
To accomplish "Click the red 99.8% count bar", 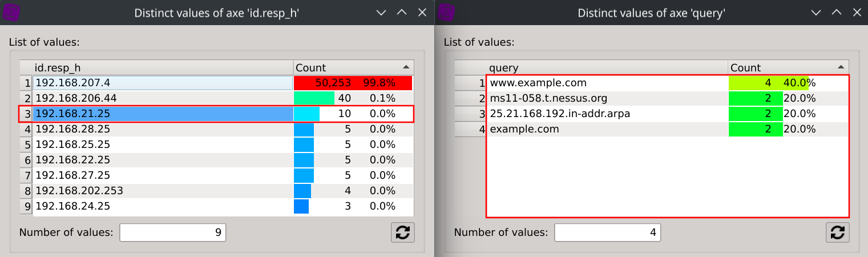I will click(353, 83).
